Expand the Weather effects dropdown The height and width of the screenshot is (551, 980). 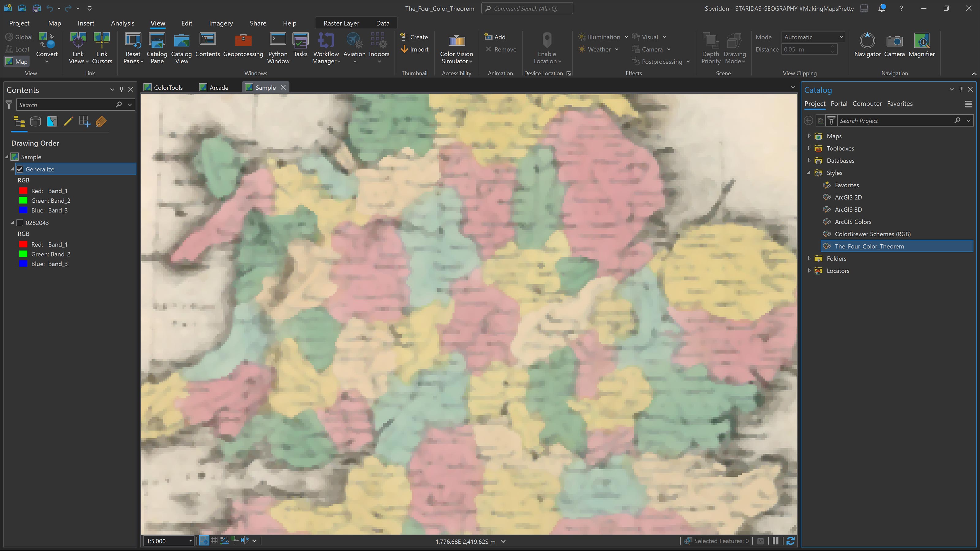(617, 49)
